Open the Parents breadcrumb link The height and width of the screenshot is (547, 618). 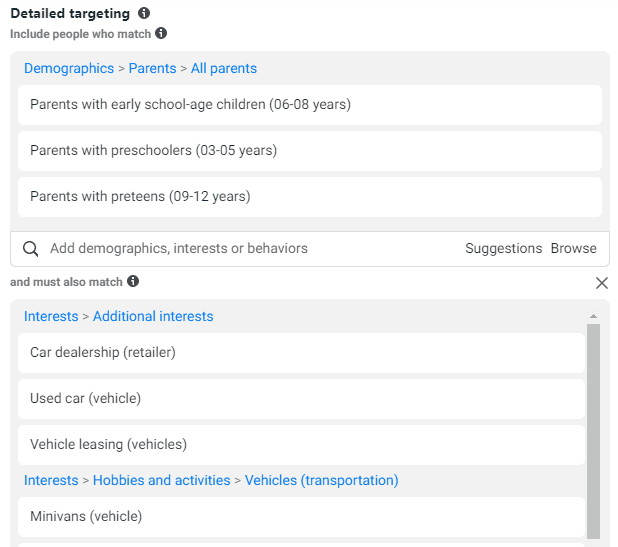pyautogui.click(x=152, y=68)
